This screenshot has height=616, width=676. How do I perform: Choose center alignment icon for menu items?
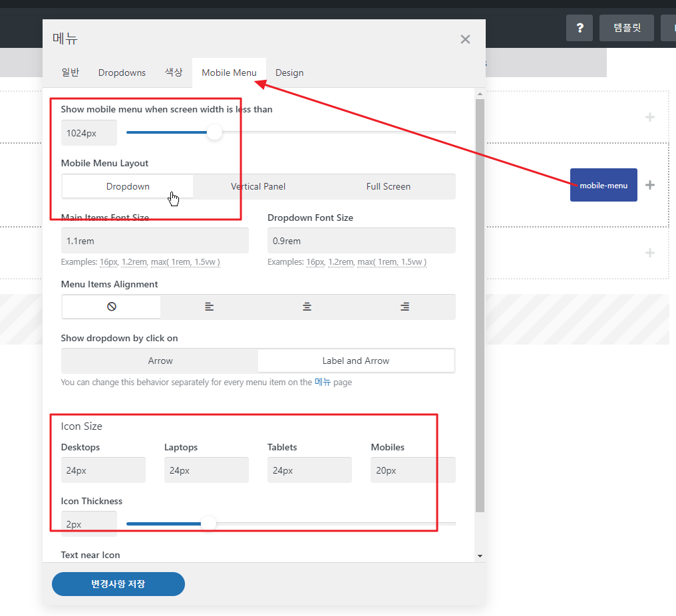pos(307,307)
